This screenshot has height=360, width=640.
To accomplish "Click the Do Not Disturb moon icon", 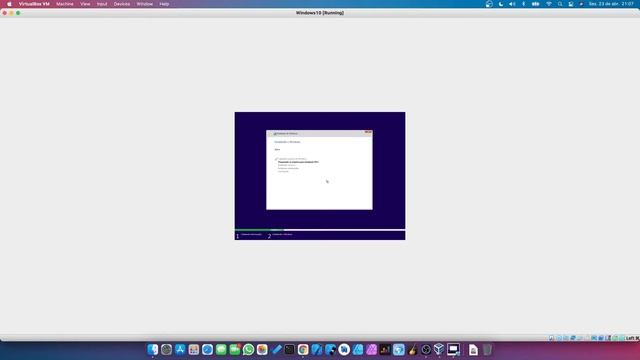I will pos(501,4).
